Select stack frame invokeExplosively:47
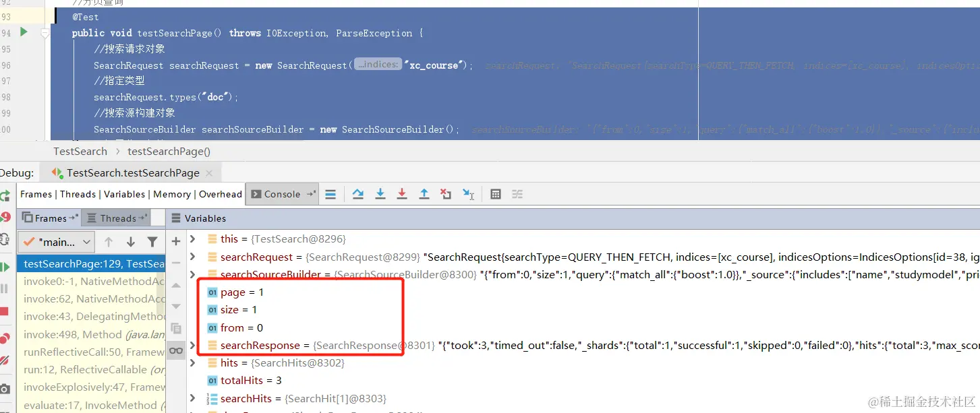Image resolution: width=980 pixels, height=413 pixels. click(x=91, y=387)
